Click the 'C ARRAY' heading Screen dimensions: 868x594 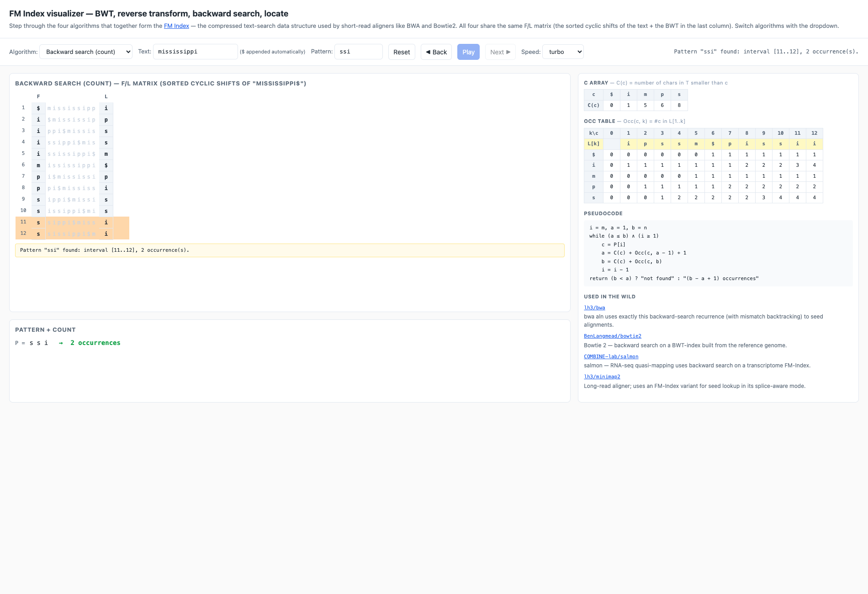point(596,83)
